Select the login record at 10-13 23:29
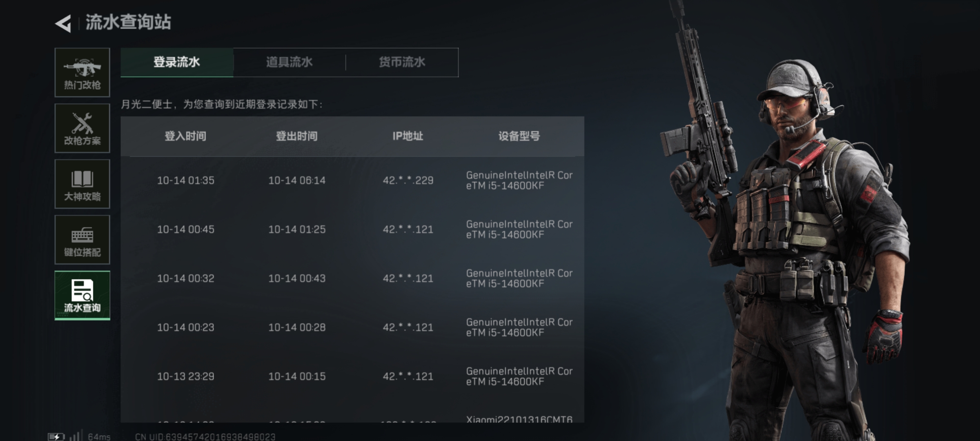Image resolution: width=980 pixels, height=441 pixels. (x=352, y=376)
